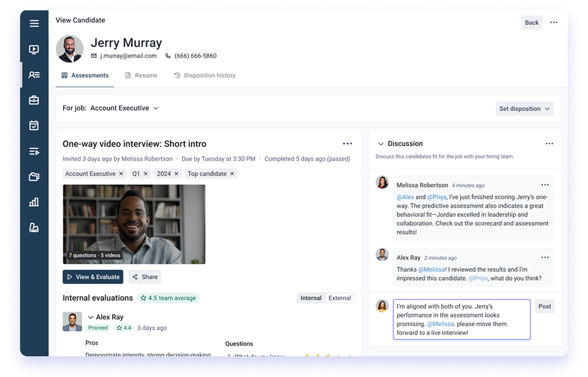Click Melissa Robertson's avatar in discussion

click(382, 182)
